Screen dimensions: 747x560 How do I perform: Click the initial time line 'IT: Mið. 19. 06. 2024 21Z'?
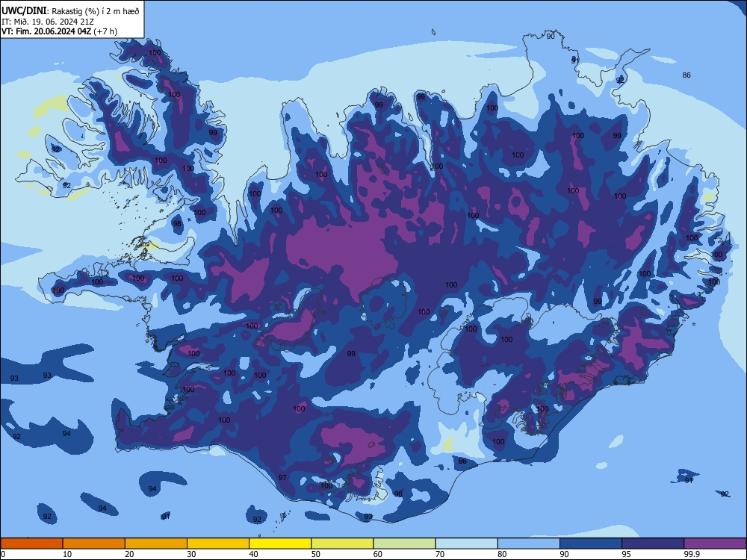click(x=48, y=22)
